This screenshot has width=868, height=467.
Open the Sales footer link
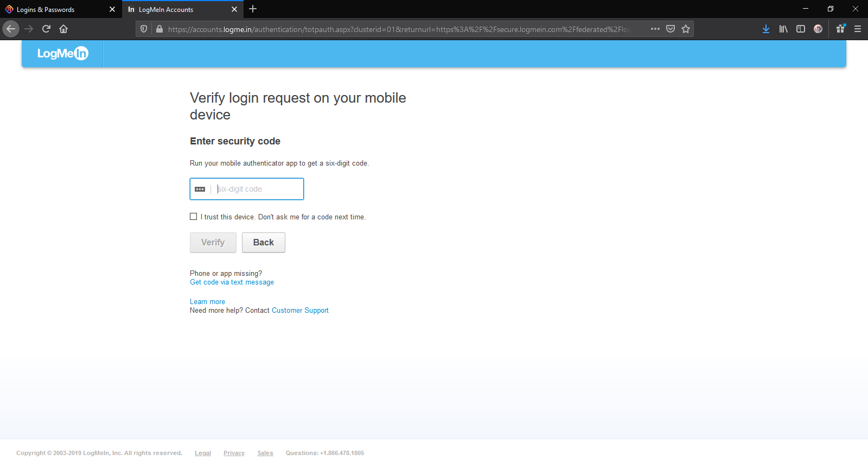coord(265,453)
